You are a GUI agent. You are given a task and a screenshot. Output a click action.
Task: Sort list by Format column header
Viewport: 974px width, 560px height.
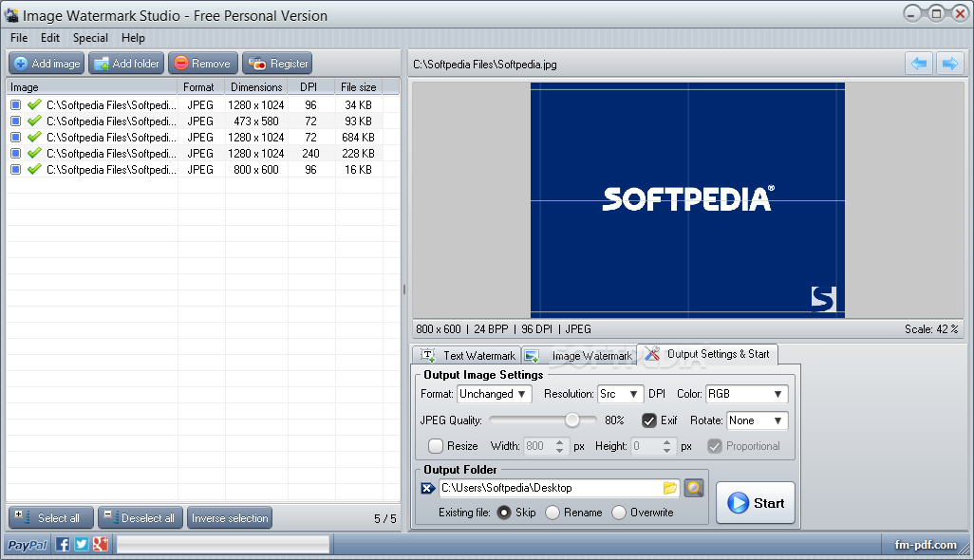pos(198,87)
